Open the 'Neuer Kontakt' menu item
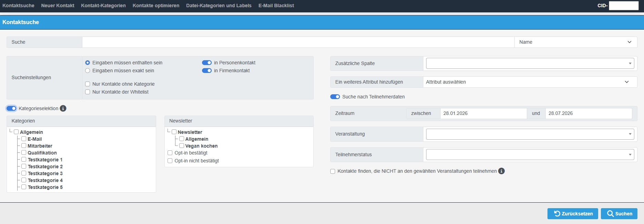Image resolution: width=644 pixels, height=224 pixels. (x=58, y=6)
